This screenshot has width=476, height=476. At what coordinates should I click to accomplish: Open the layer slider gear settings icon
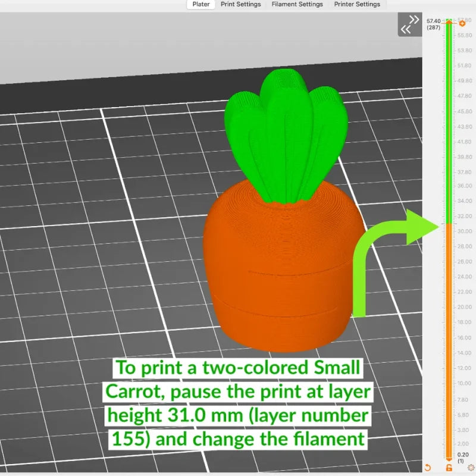click(471, 468)
